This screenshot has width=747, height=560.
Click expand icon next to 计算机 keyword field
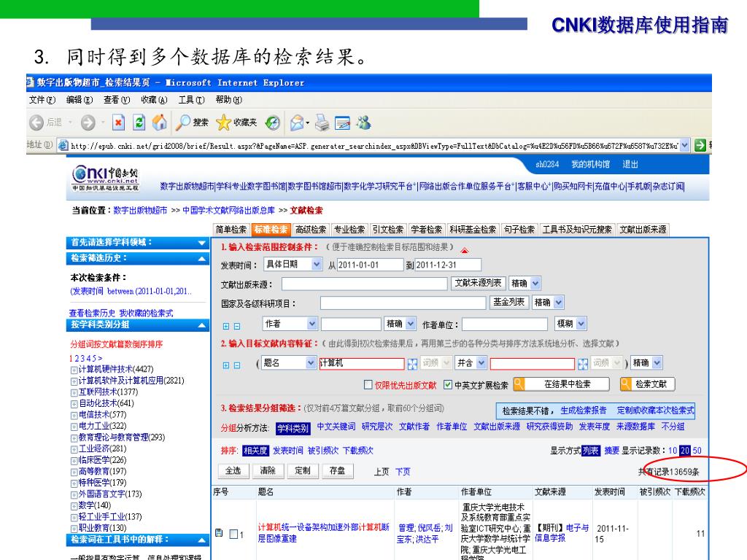point(413,364)
